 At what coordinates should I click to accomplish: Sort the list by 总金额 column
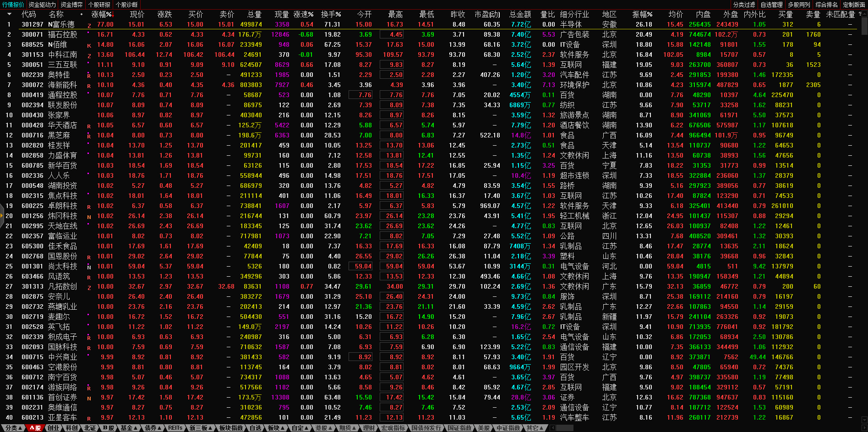pyautogui.click(x=520, y=14)
